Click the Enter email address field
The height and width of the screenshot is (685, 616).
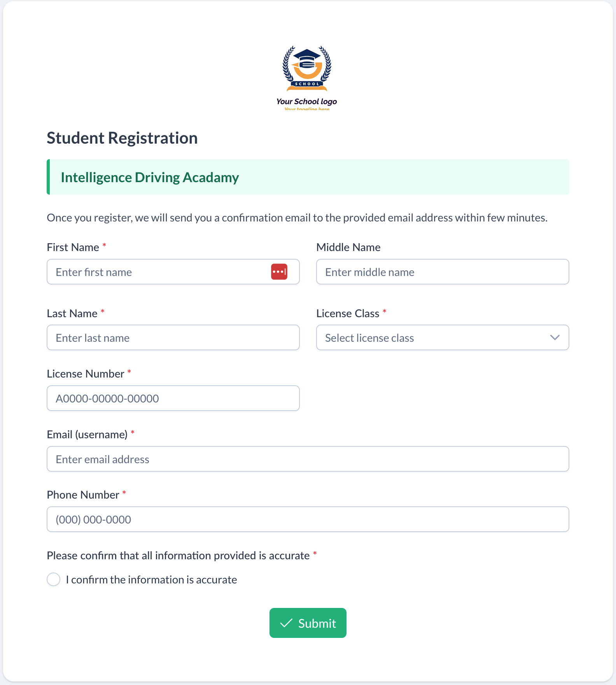pyautogui.click(x=307, y=459)
